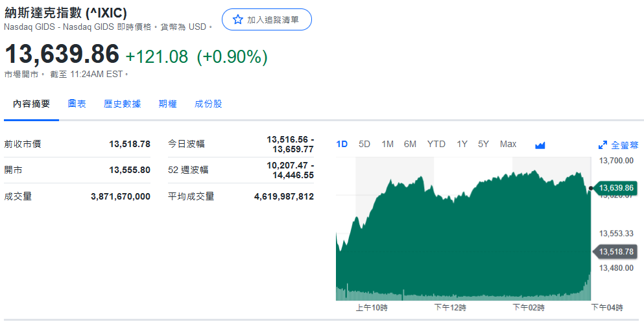
Task: Open the chart type area icon
Action: tap(540, 145)
